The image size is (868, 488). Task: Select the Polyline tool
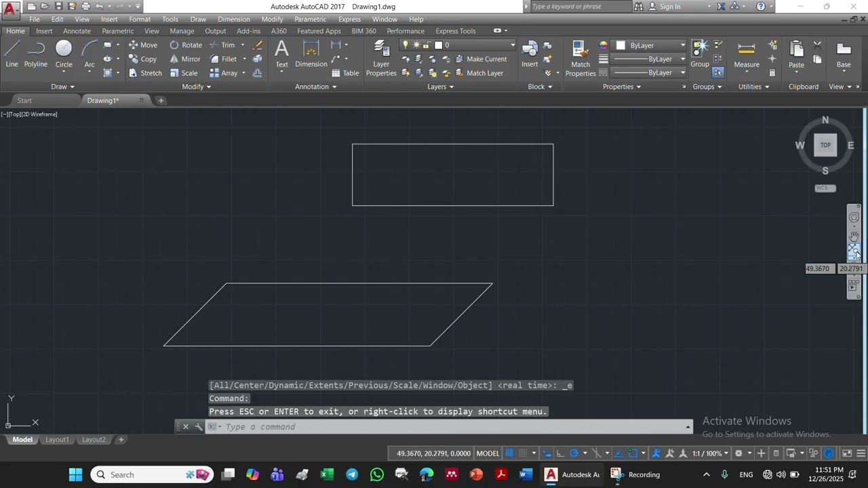(x=36, y=54)
